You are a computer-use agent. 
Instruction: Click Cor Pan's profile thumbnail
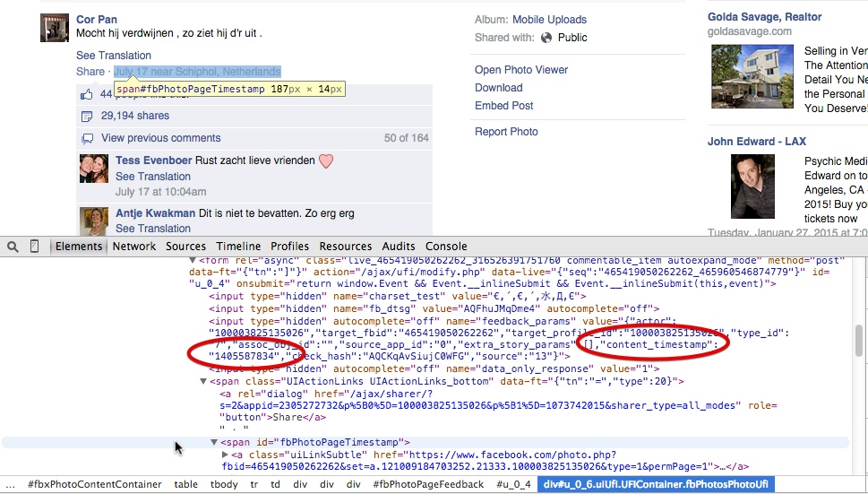55,28
